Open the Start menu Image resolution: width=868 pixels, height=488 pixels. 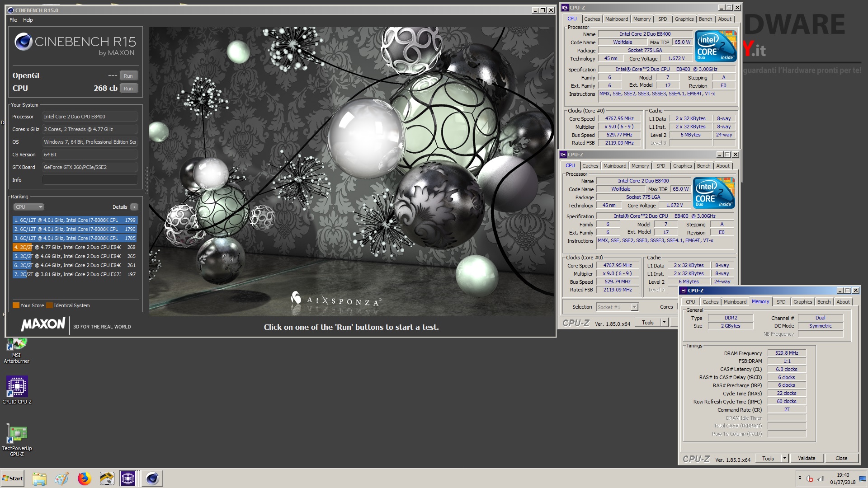[x=13, y=479]
